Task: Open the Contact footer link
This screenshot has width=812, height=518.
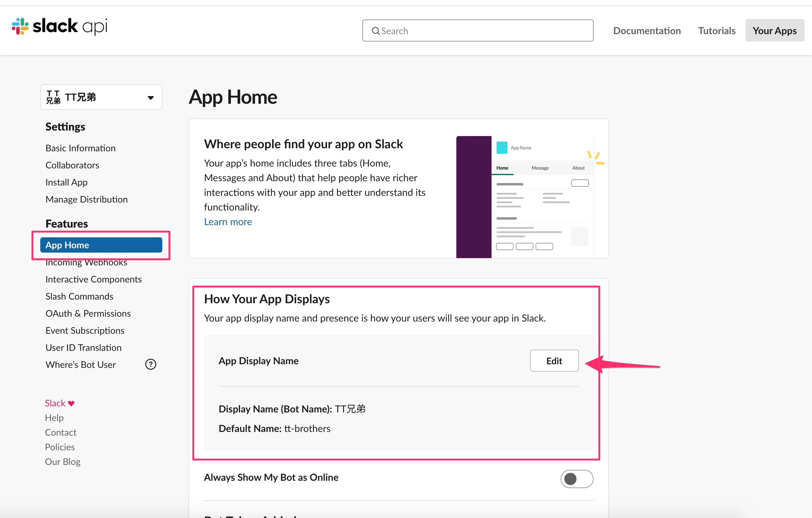Action: 61,432
